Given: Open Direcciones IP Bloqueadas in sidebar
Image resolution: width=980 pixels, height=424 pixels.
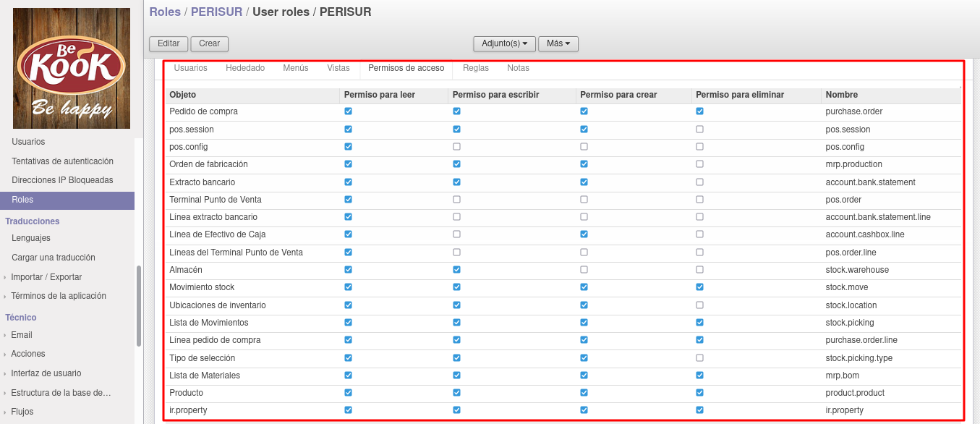Looking at the screenshot, I should [62, 180].
